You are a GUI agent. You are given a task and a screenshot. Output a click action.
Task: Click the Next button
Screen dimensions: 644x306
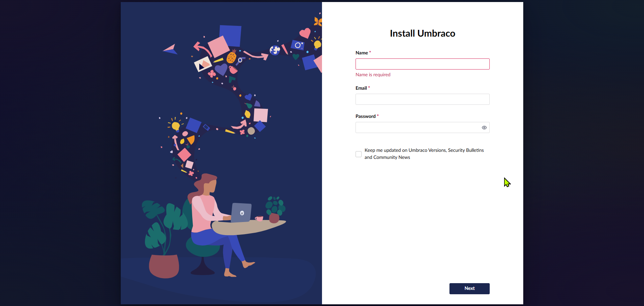[469, 289]
